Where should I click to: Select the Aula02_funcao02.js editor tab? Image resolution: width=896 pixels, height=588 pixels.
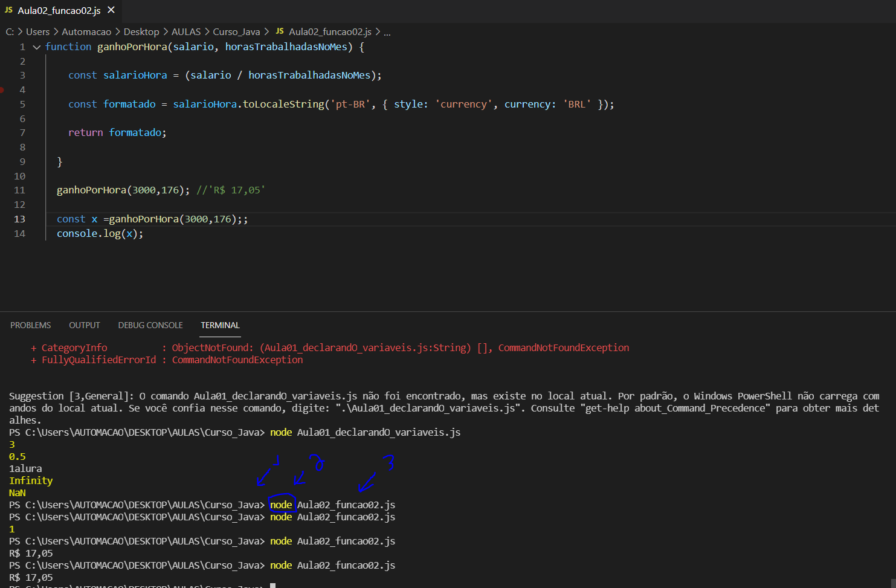(x=60, y=11)
